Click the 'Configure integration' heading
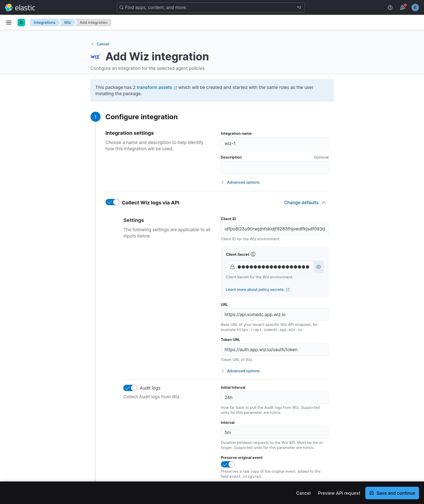Viewport: 424px width, 504px height. [x=141, y=117]
